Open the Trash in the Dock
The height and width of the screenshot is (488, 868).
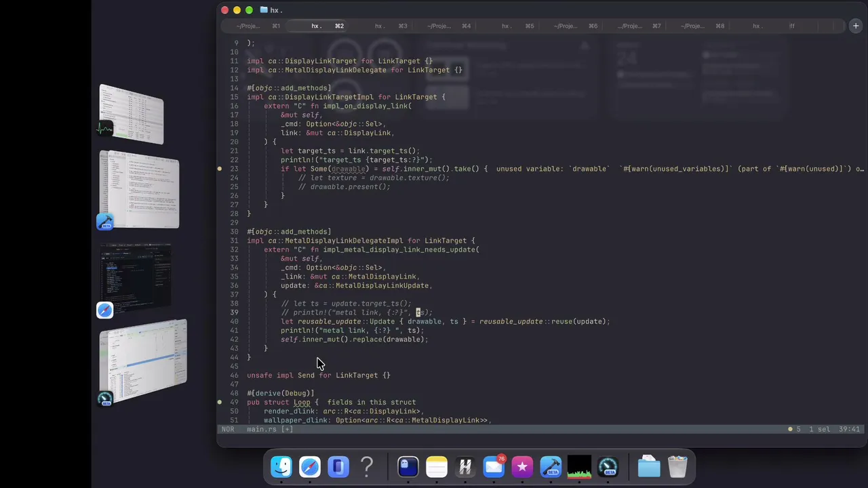coord(677,467)
